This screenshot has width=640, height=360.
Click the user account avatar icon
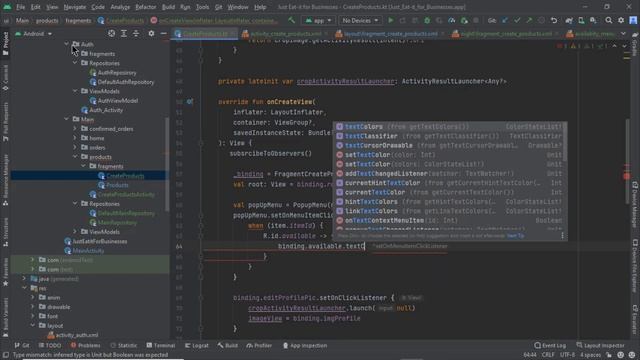633,20
